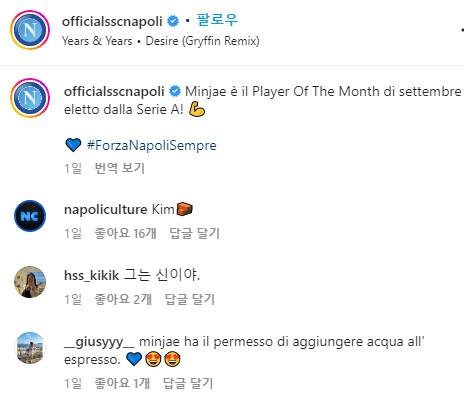Click the header verified badge next to officialsscnapoli
The image size is (464, 394).
[x=173, y=21]
